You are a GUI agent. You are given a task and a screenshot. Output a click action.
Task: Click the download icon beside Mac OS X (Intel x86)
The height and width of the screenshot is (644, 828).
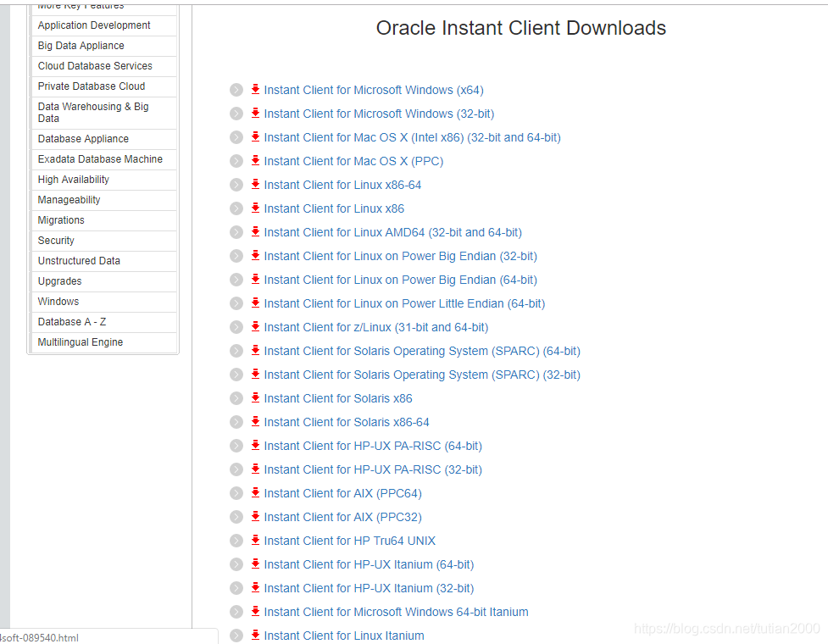[x=256, y=136]
